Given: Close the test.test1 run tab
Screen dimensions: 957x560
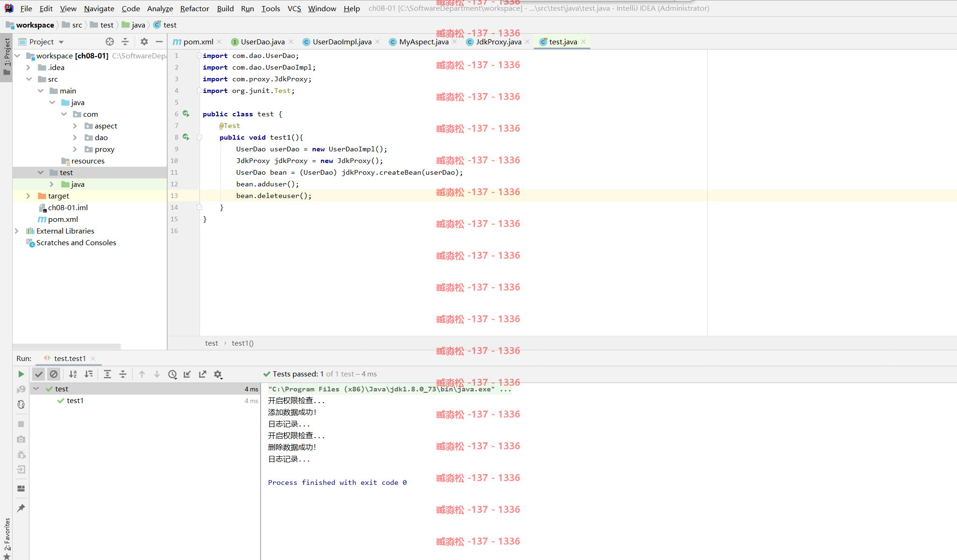Looking at the screenshot, I should 93,359.
